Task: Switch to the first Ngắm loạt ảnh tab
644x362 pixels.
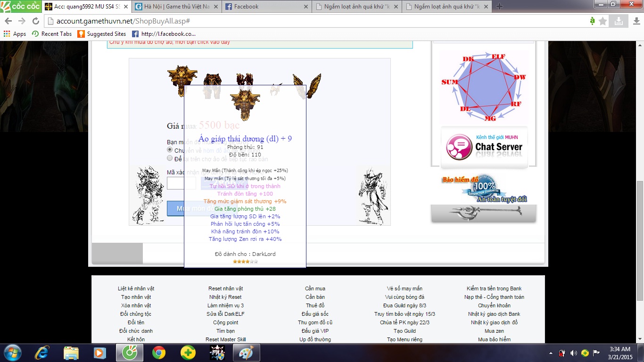Action: point(357,7)
